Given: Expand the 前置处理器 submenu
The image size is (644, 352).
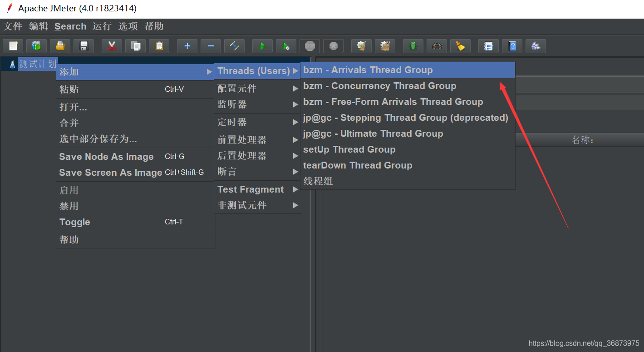Looking at the screenshot, I should tap(257, 140).
